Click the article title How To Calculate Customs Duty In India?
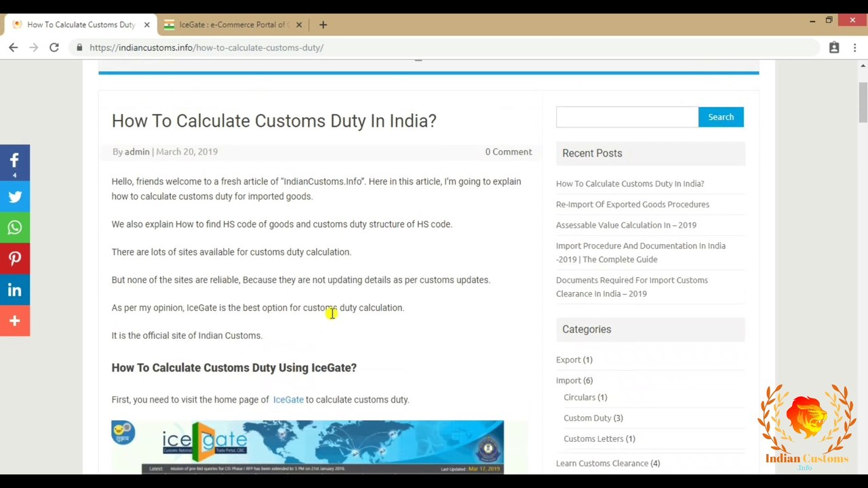This screenshot has width=868, height=488. pyautogui.click(x=274, y=121)
